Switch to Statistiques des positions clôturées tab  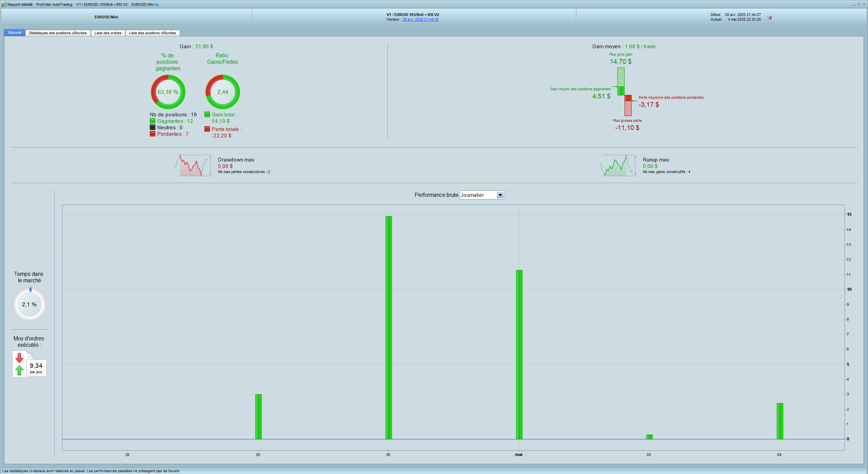pyautogui.click(x=58, y=33)
